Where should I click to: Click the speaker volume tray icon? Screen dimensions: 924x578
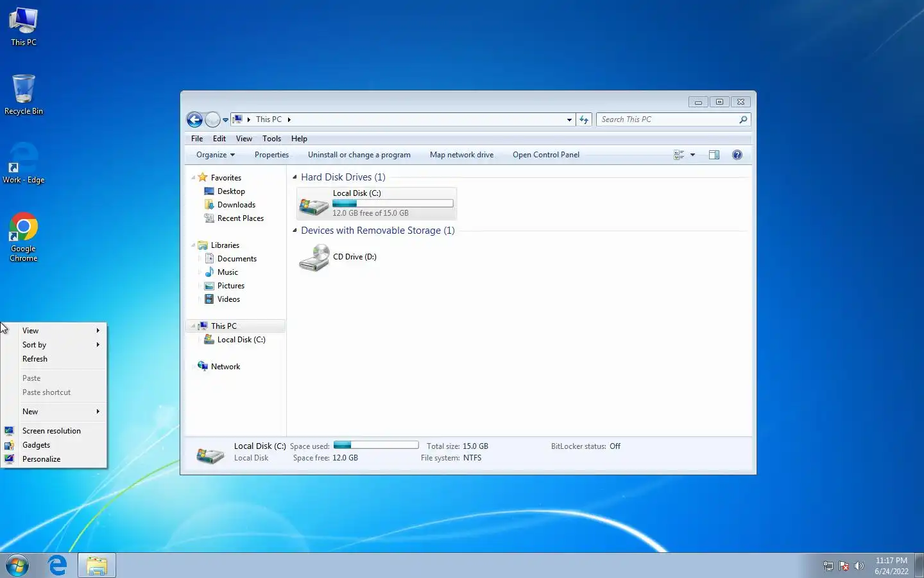pyautogui.click(x=859, y=566)
